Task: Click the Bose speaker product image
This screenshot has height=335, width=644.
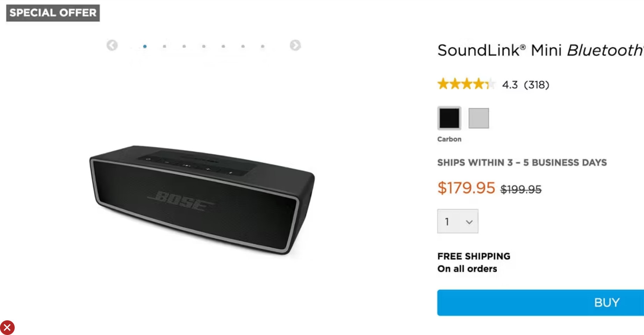Action: pos(202,199)
